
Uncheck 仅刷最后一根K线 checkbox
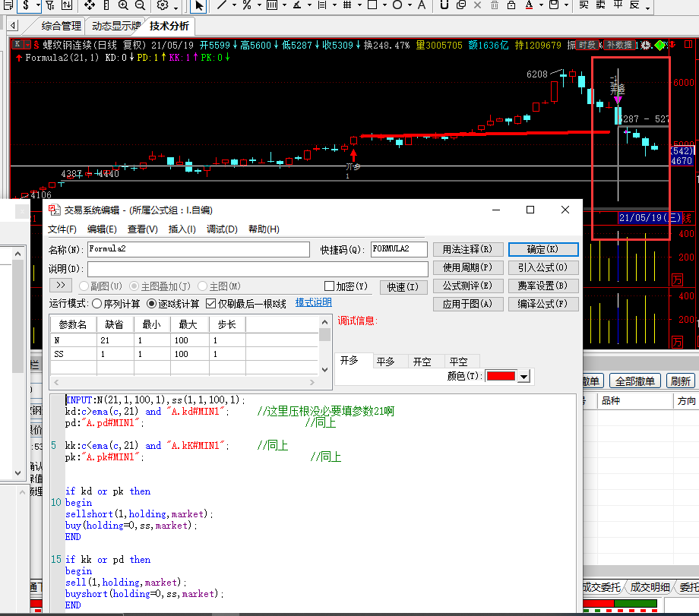coord(211,304)
